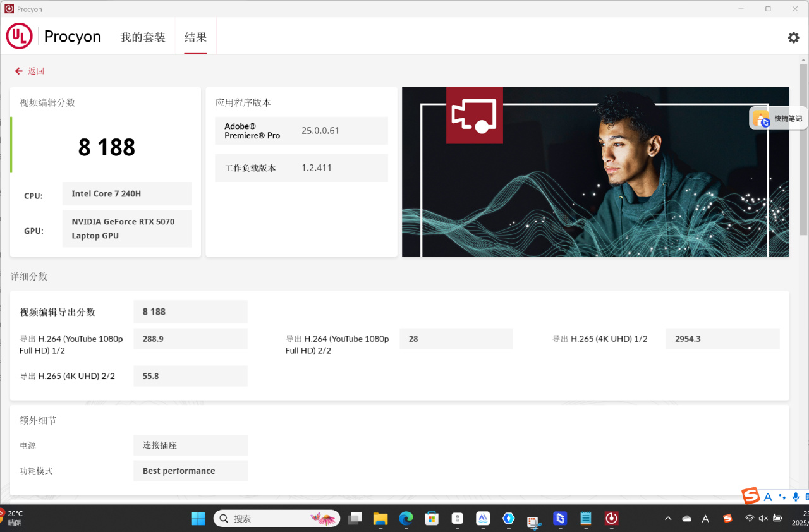Click the video editing benchmark banner image

point(595,172)
